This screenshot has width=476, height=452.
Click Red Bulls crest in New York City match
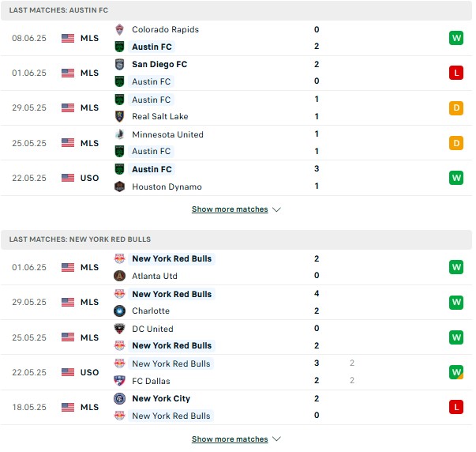(120, 416)
